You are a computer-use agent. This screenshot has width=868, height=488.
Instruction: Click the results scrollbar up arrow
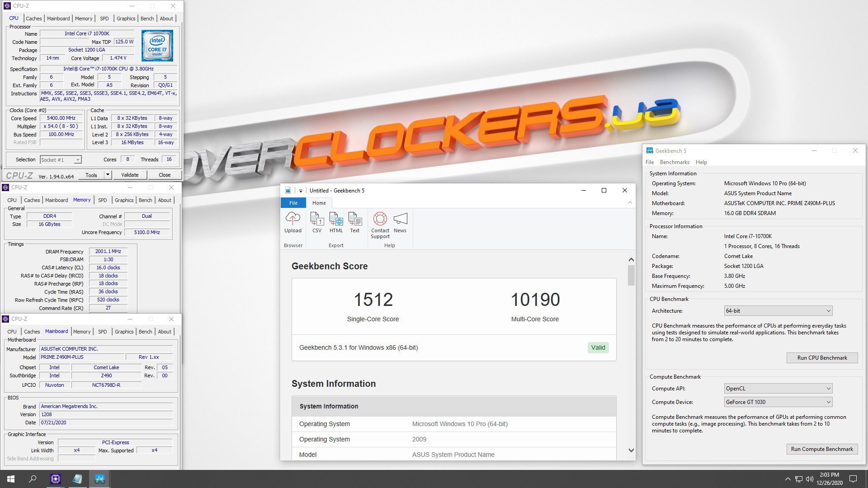(x=631, y=260)
